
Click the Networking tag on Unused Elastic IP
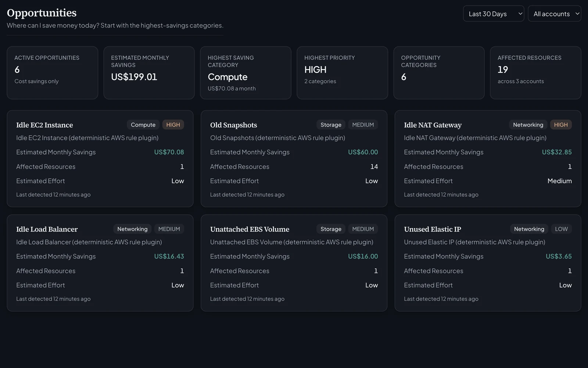pyautogui.click(x=529, y=229)
